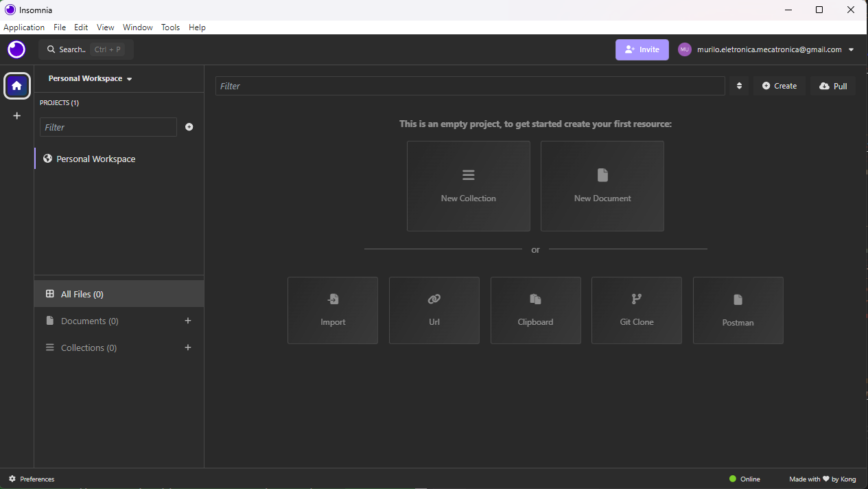Click the Collections list icon
Image resolution: width=868 pixels, height=489 pixels.
tap(49, 348)
